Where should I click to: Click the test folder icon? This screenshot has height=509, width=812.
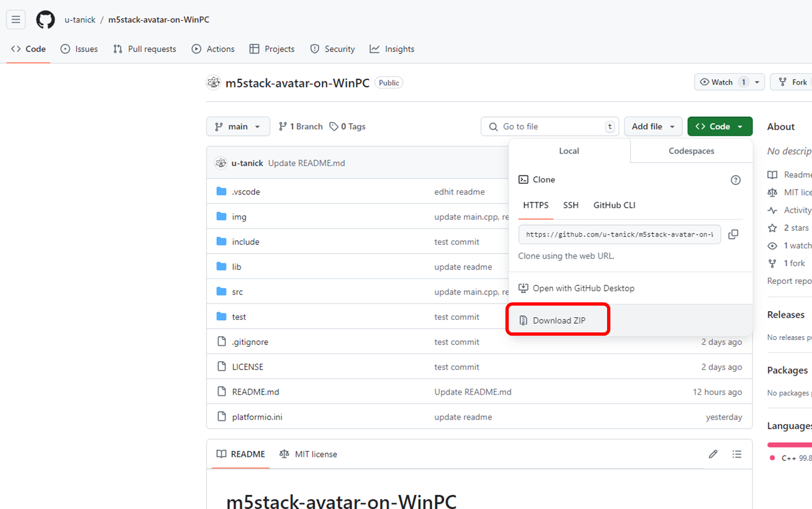point(221,317)
